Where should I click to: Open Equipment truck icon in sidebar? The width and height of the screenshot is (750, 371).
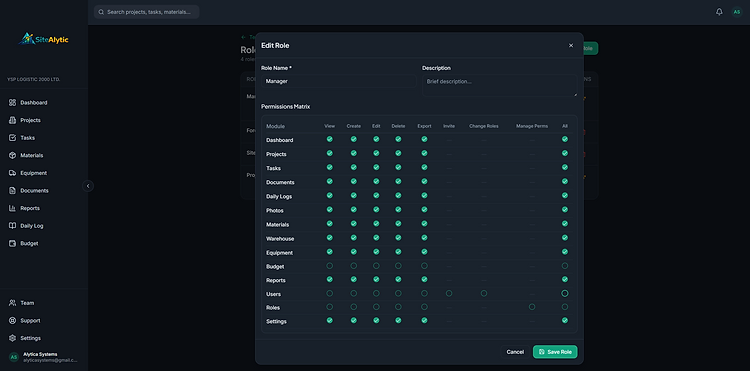(12, 173)
